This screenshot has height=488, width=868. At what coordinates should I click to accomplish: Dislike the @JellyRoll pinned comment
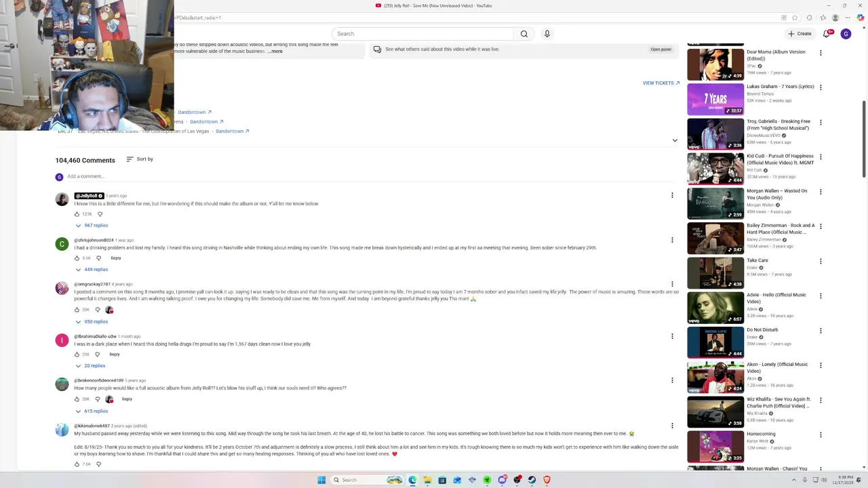[x=100, y=214]
